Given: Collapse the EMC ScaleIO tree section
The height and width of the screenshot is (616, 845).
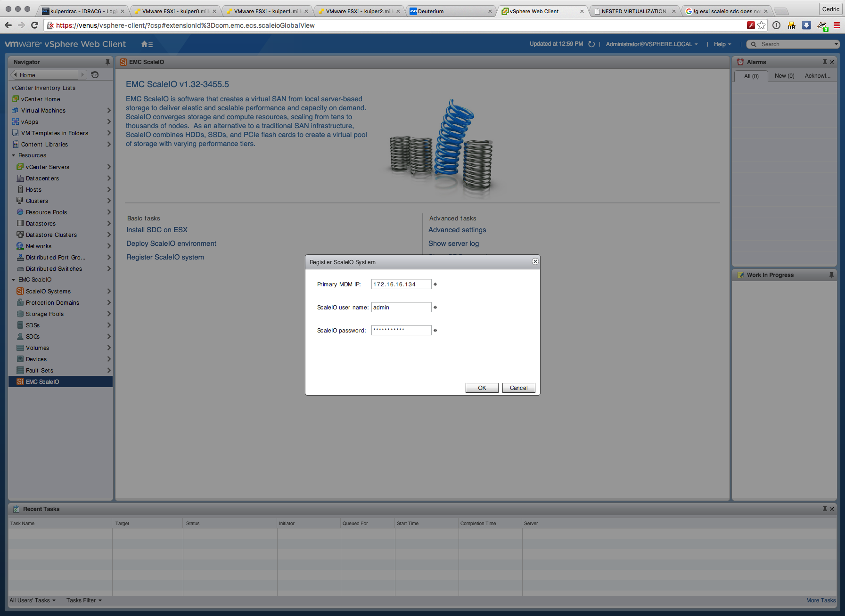Looking at the screenshot, I should 14,280.
